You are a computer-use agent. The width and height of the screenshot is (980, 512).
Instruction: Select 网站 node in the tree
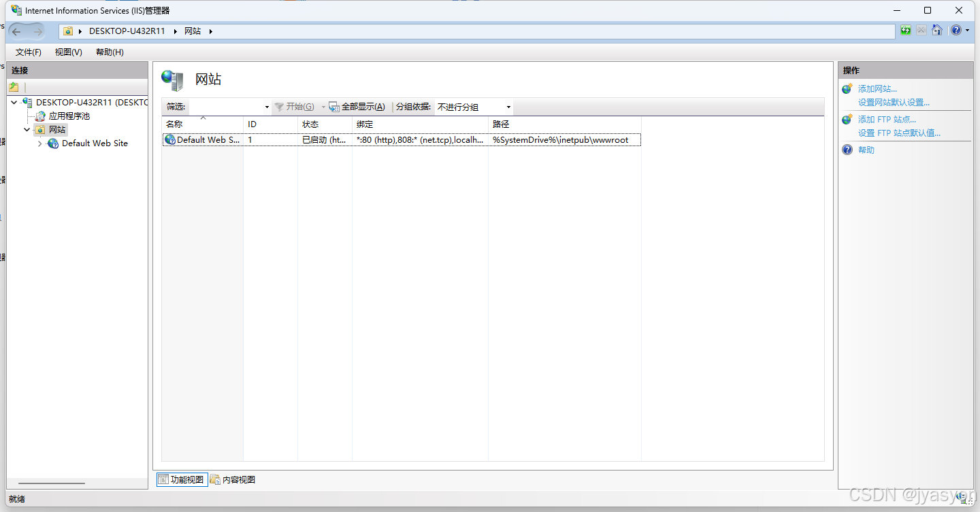pyautogui.click(x=57, y=129)
